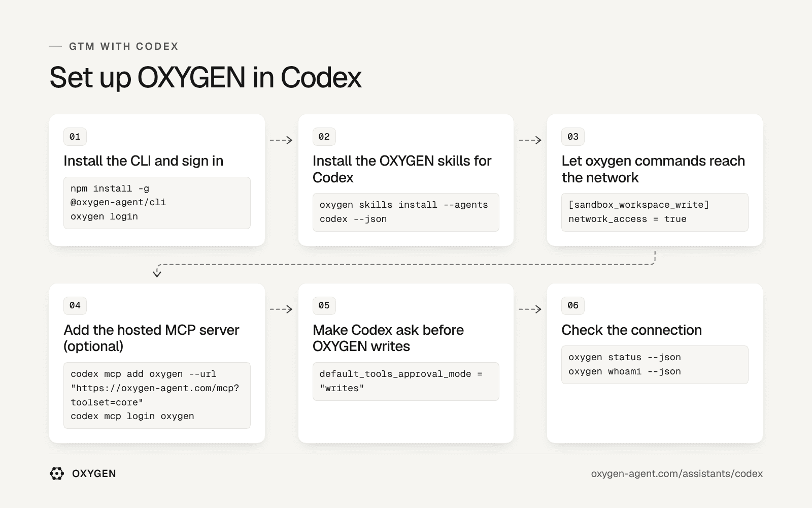The width and height of the screenshot is (812, 508).
Task: Click the OXYGEN brand name in the footer
Action: pyautogui.click(x=94, y=473)
